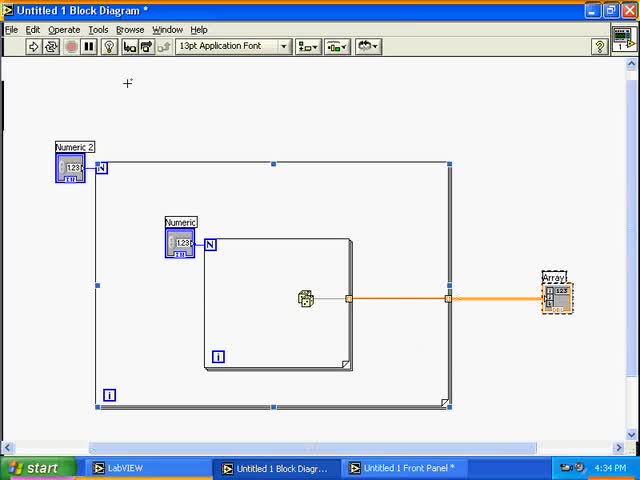Open the Edit menu
This screenshot has width=640, height=480.
[33, 30]
